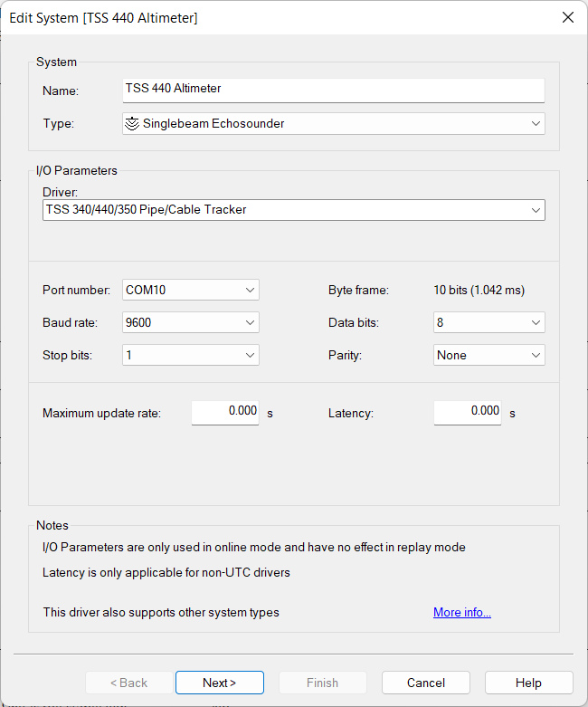588x707 pixels.
Task: Click the Singlebeam Echosounder icon in Type field
Action: (132, 123)
